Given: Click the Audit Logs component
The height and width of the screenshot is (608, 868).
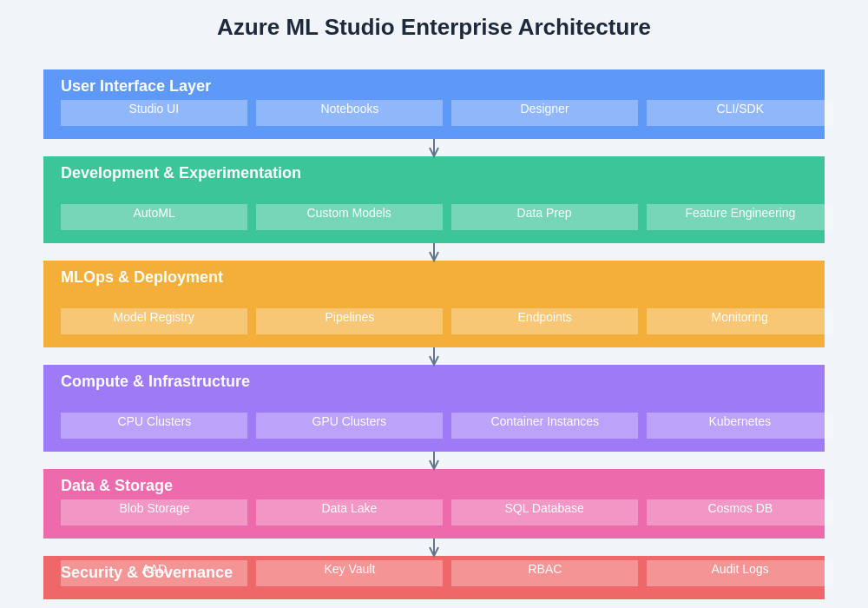Looking at the screenshot, I should coord(740,573).
